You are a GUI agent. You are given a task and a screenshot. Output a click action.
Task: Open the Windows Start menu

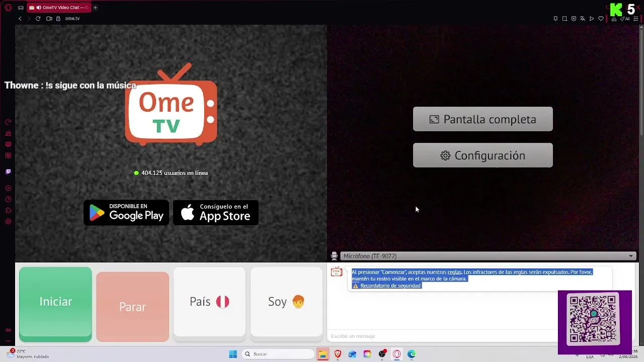(x=233, y=354)
